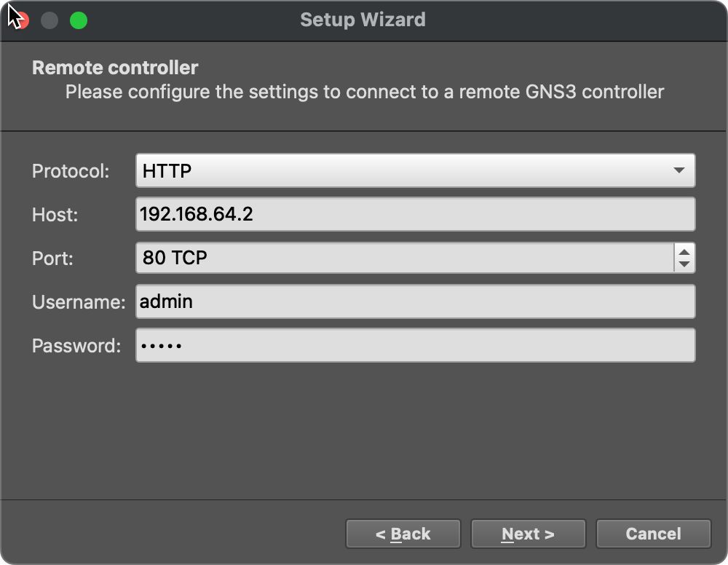Click the green zoom window button

(x=79, y=20)
